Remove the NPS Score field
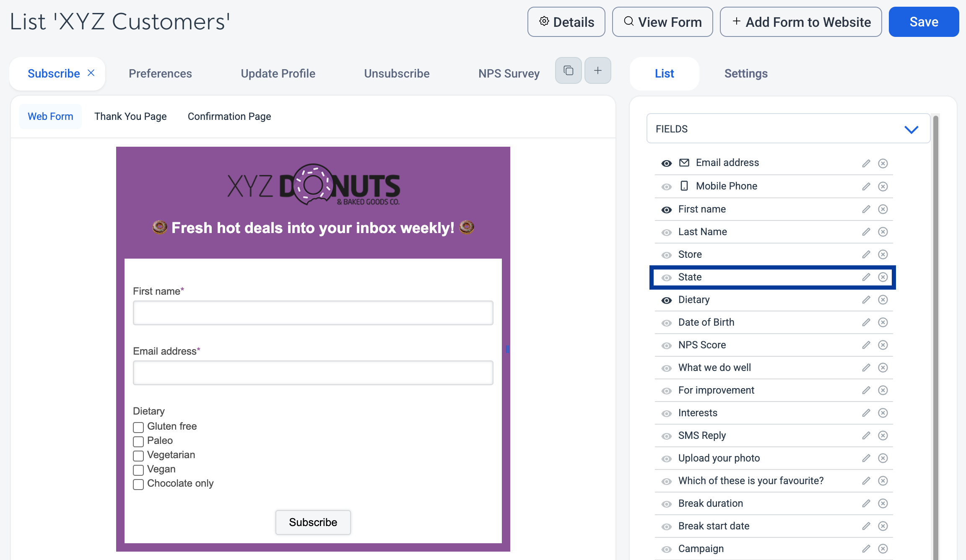The height and width of the screenshot is (560, 966). [883, 345]
